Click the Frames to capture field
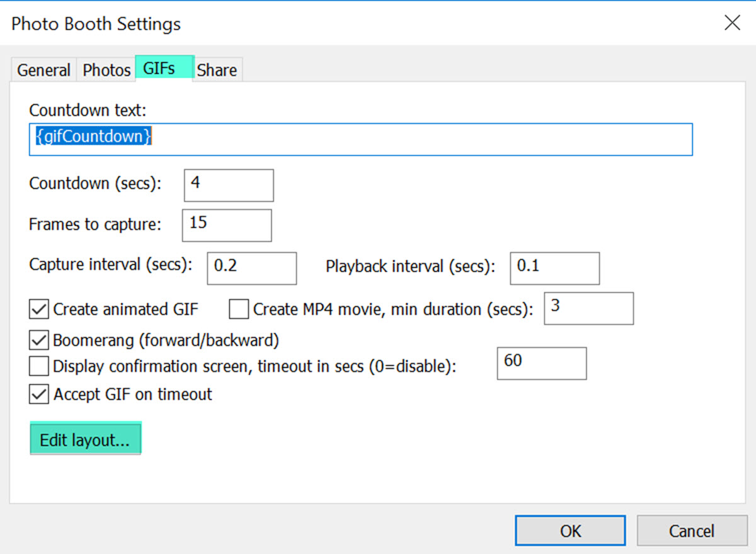The width and height of the screenshot is (756, 554). pyautogui.click(x=227, y=226)
